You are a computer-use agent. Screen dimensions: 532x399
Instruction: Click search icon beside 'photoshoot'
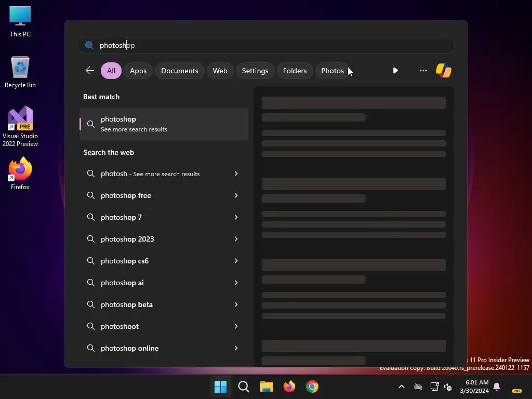(90, 326)
